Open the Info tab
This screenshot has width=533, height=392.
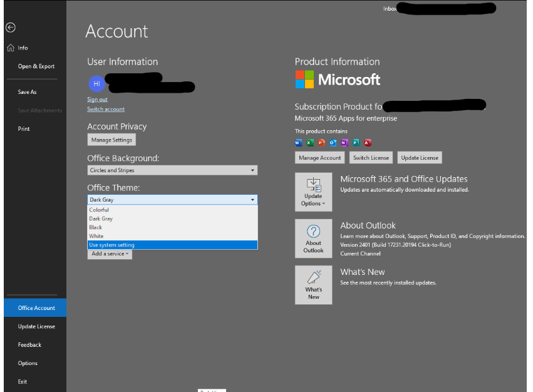click(35, 48)
